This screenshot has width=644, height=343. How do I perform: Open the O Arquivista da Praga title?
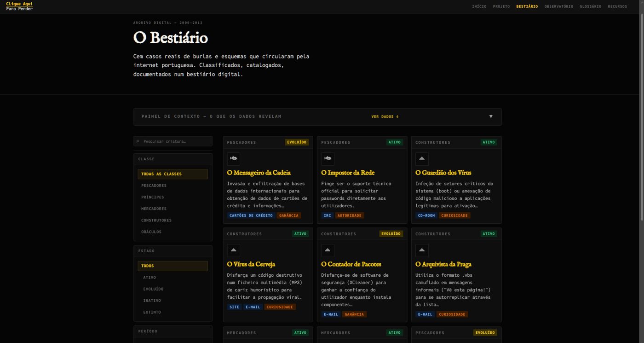click(x=443, y=264)
